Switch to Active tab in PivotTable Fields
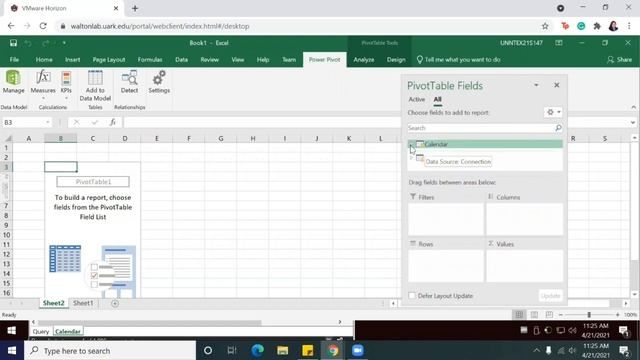 [x=417, y=99]
